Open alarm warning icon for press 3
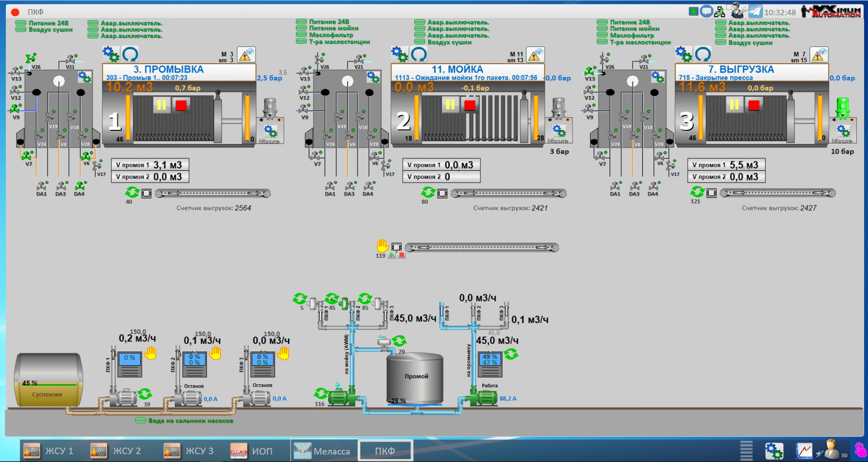 pos(819,55)
